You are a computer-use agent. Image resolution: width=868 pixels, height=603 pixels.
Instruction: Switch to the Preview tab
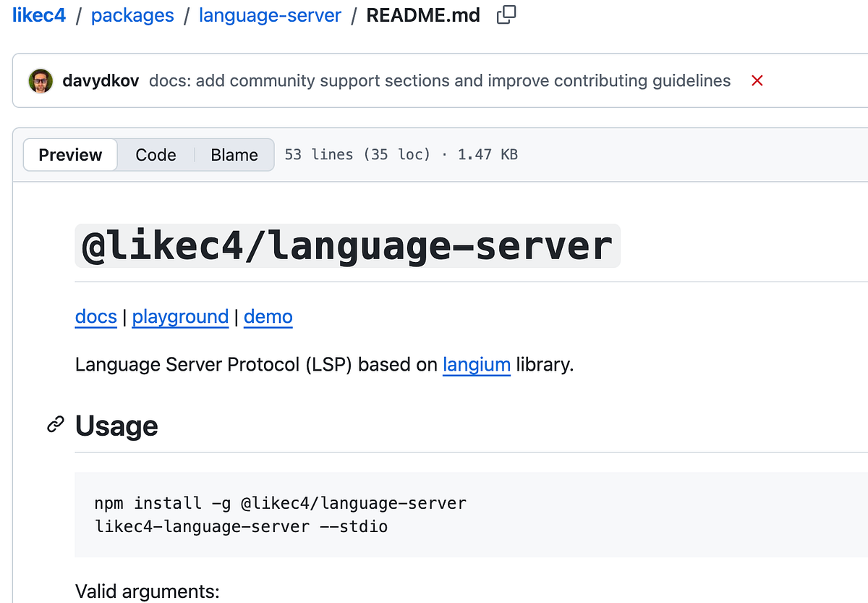[x=70, y=155]
